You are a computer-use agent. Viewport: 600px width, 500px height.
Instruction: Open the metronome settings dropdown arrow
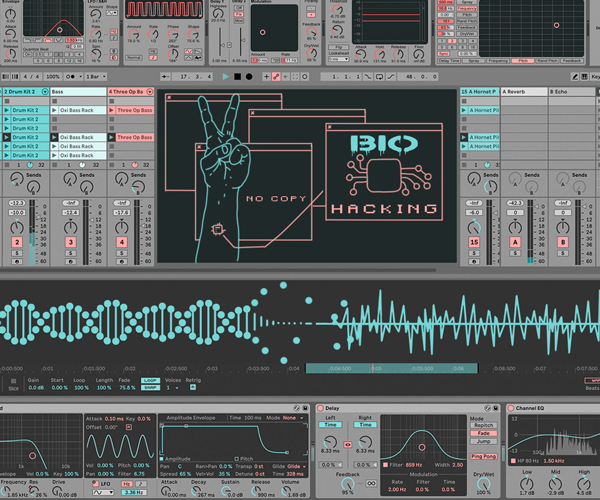(x=80, y=77)
